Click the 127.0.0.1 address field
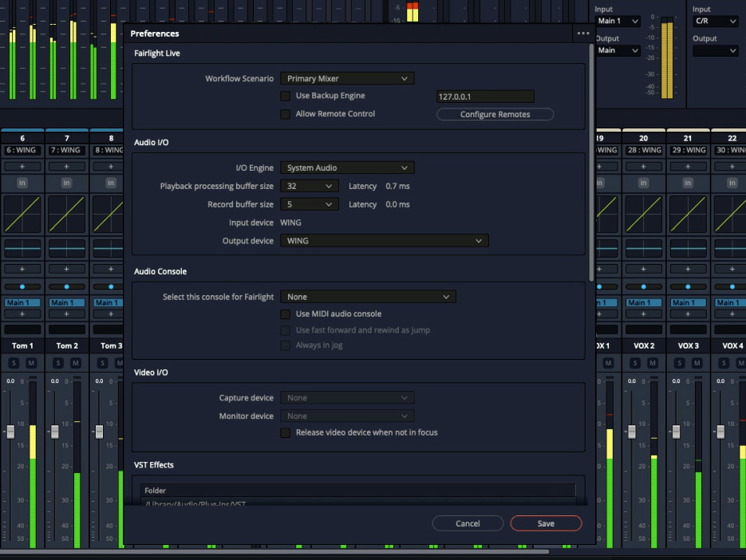Image resolution: width=746 pixels, height=560 pixels. point(484,95)
